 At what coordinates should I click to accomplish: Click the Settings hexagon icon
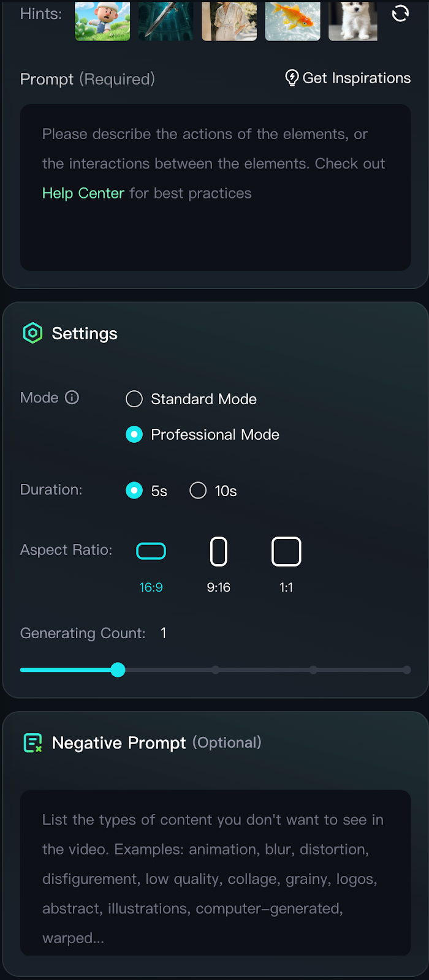coord(32,333)
